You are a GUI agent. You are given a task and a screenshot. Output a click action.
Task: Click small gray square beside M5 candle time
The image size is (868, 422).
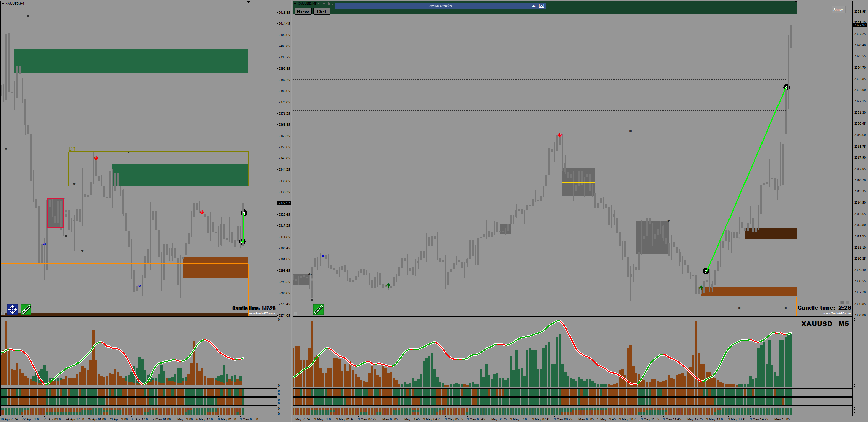click(842, 302)
